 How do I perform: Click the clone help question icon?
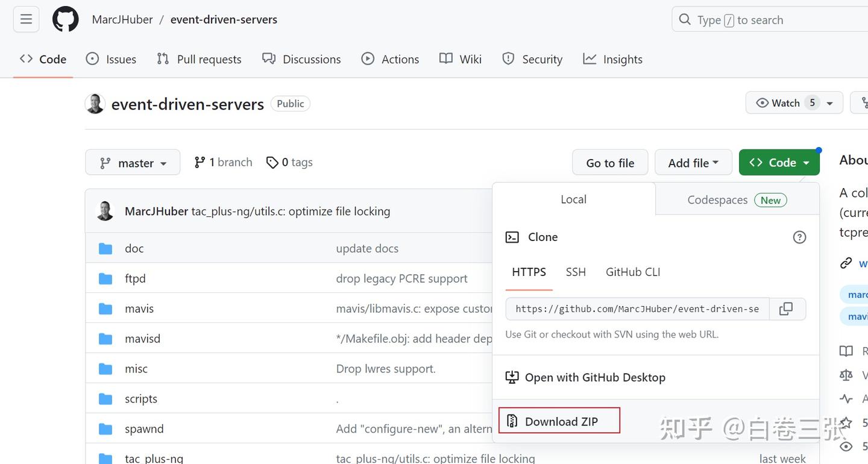tap(799, 237)
